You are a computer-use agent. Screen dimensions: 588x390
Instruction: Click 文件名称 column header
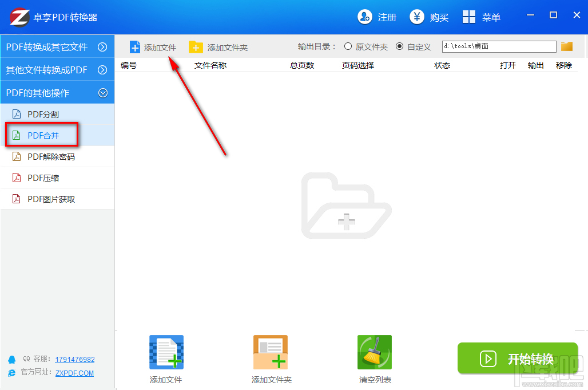pyautogui.click(x=210, y=65)
